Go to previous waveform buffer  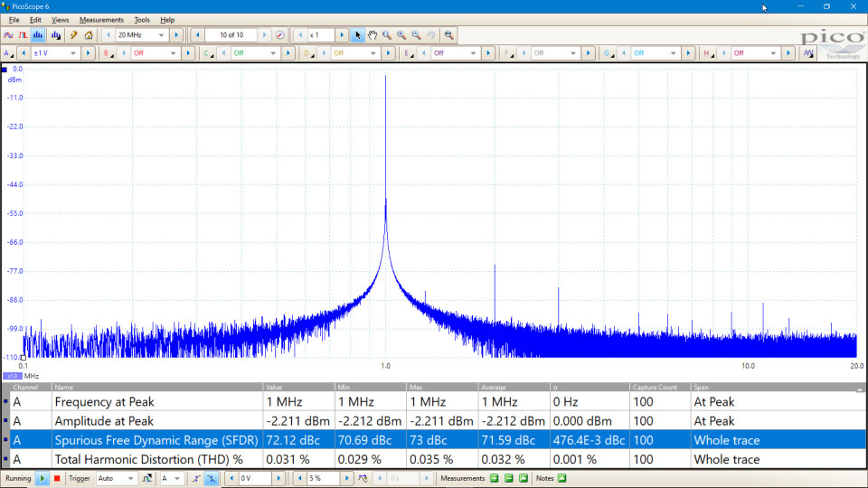click(x=197, y=35)
